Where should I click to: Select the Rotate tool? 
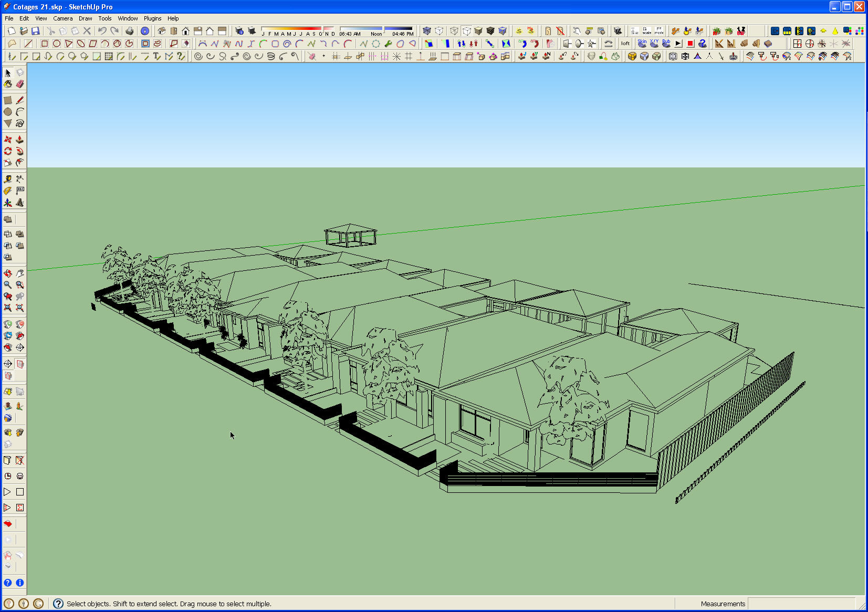[8, 151]
